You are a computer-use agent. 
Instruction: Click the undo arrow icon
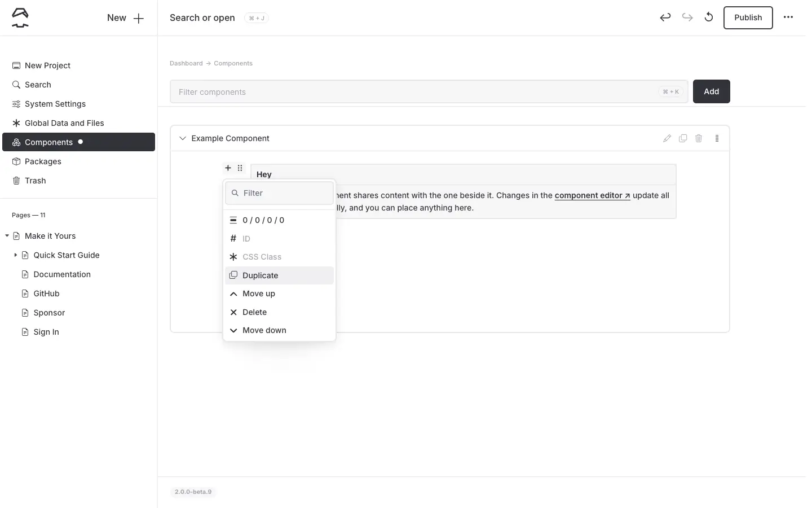[665, 17]
